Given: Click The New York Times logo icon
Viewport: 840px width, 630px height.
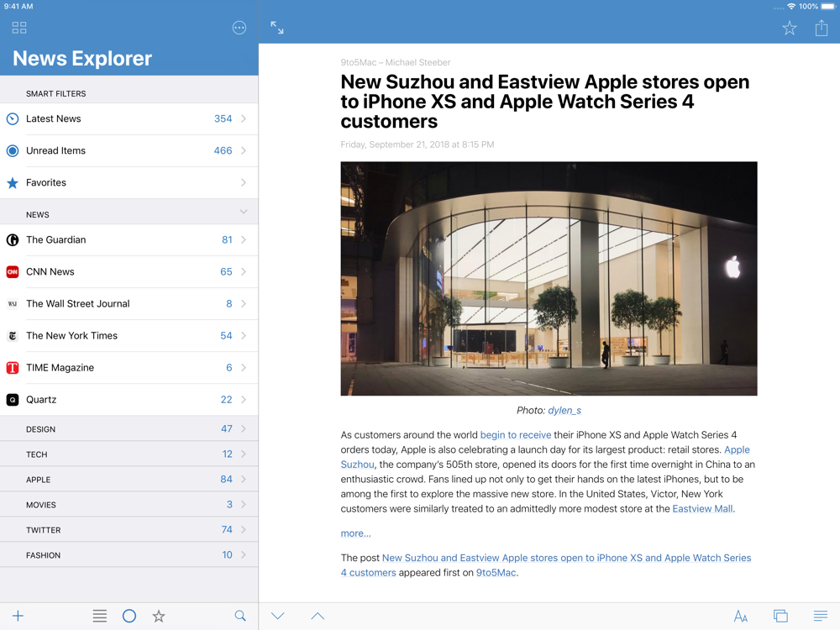Looking at the screenshot, I should [x=13, y=336].
